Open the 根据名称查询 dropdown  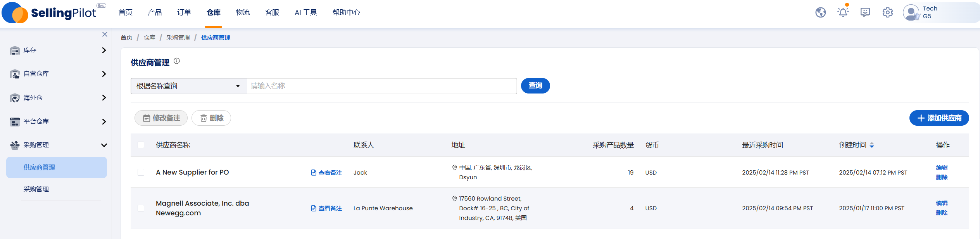[x=189, y=86]
